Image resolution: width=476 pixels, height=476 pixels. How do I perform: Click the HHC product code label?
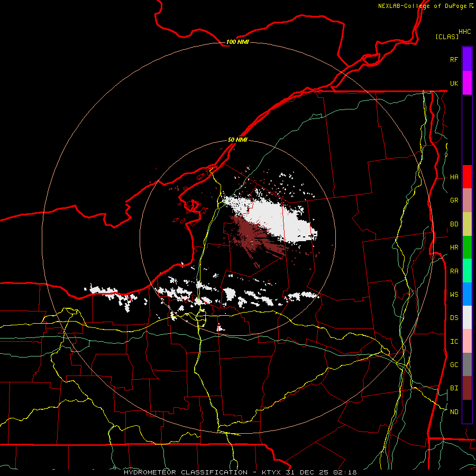coord(464,31)
